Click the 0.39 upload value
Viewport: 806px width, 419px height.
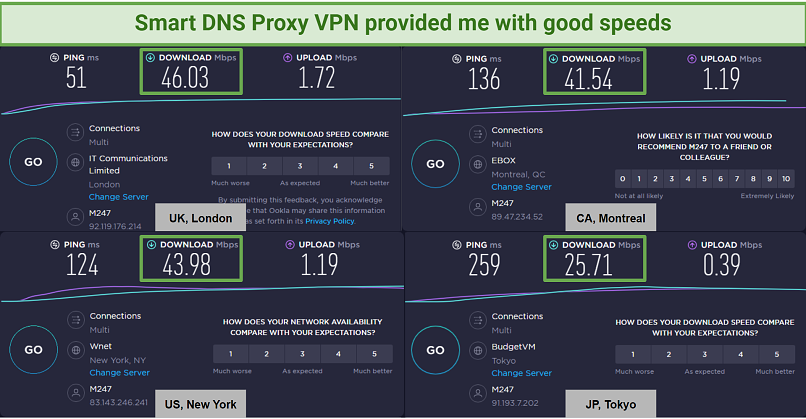722,265
